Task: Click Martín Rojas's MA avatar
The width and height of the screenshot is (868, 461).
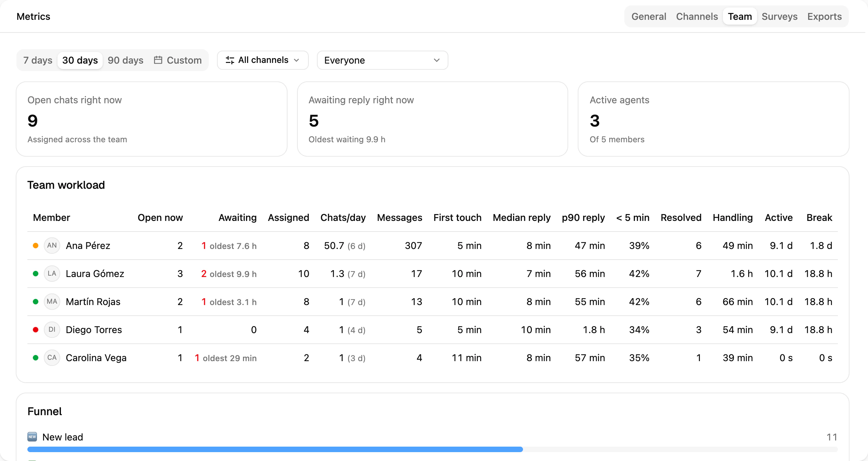Action: (x=52, y=302)
